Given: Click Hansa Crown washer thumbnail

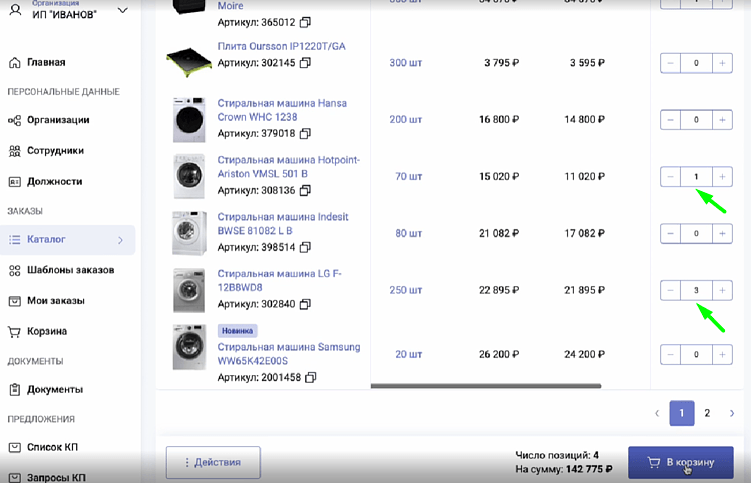Looking at the screenshot, I should tap(189, 119).
